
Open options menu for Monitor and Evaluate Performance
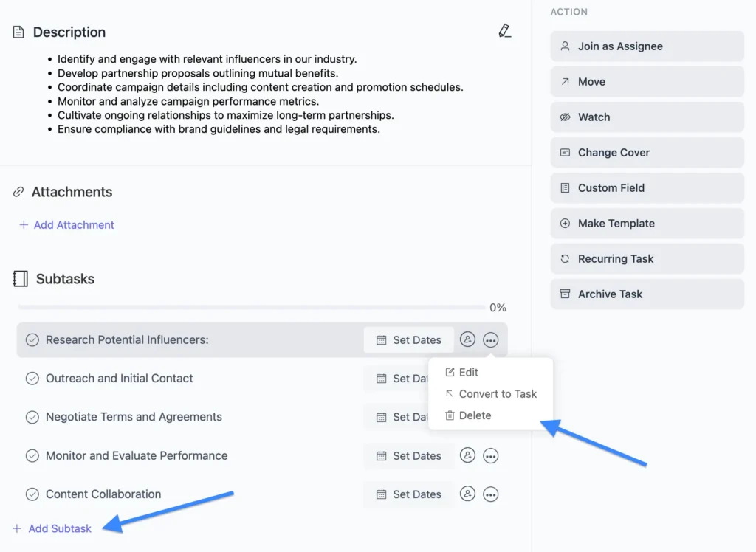[x=491, y=455]
